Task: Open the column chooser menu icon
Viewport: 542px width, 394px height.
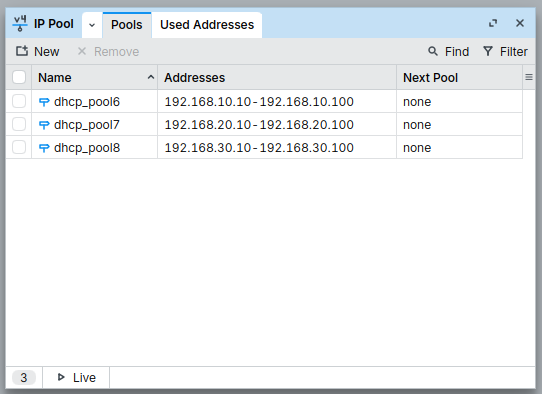Action: 529,77
